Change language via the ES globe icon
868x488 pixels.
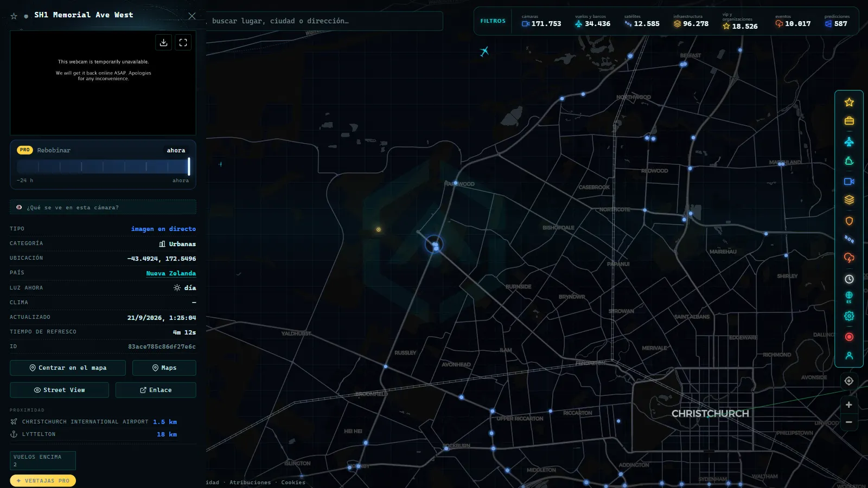(x=849, y=297)
